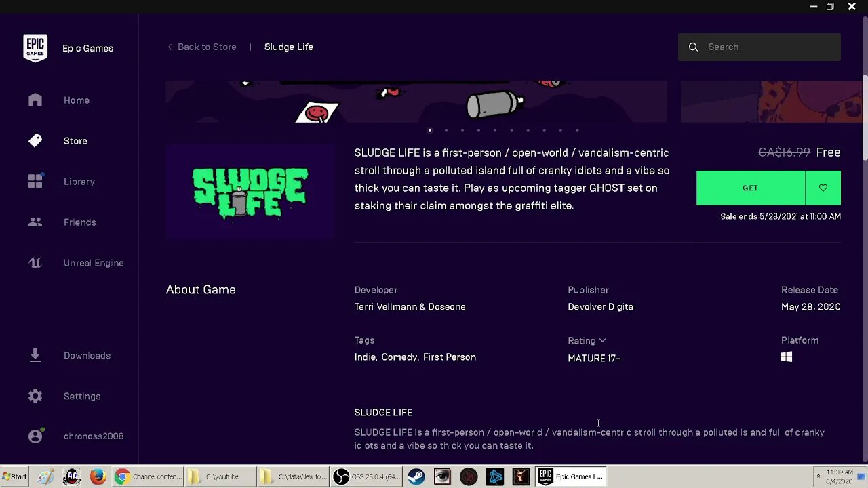Click the Sludge Life logo thumbnail
This screenshot has height=488, width=868.
click(x=250, y=192)
